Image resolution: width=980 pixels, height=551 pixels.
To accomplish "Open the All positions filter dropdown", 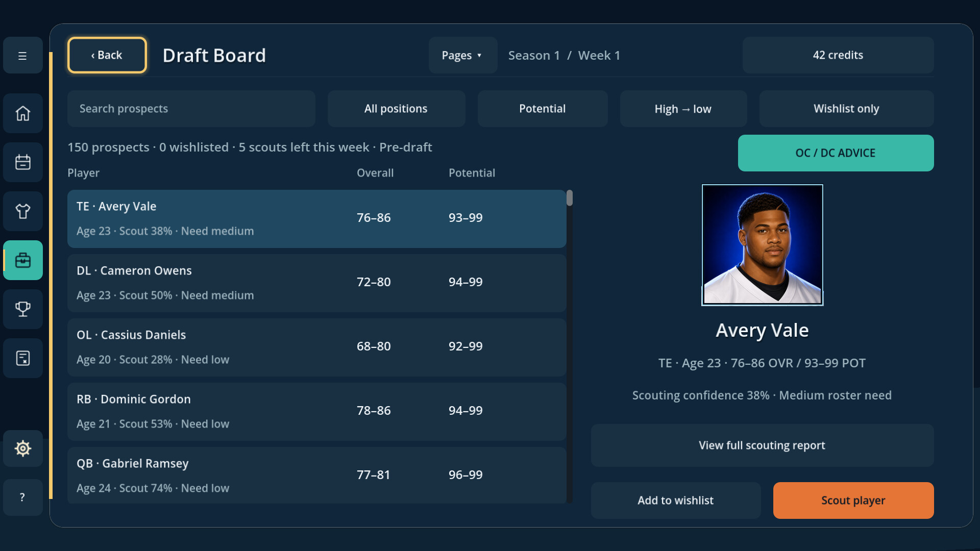I will point(396,109).
